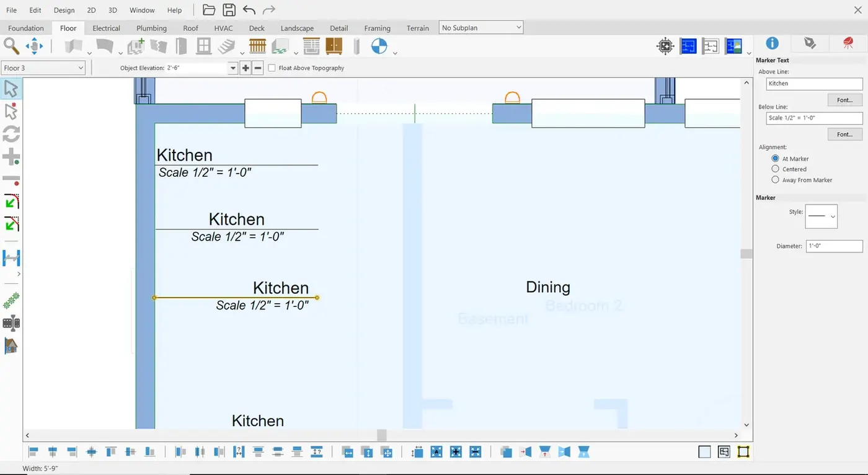The height and width of the screenshot is (475, 868).
Task: Expand the straight wall tool options arrow
Action: click(x=89, y=53)
